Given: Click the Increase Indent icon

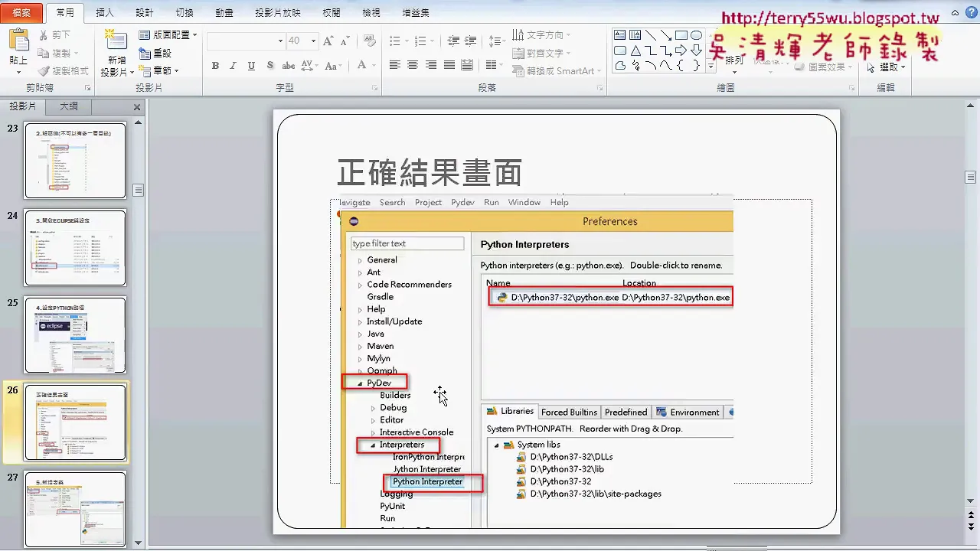Looking at the screenshot, I should (472, 41).
